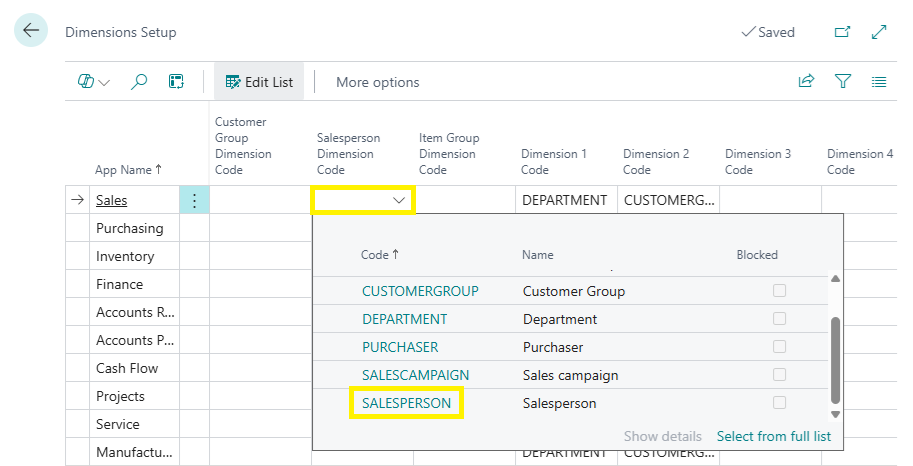Click Select from full list link
This screenshot has height=466, width=913.
(773, 436)
